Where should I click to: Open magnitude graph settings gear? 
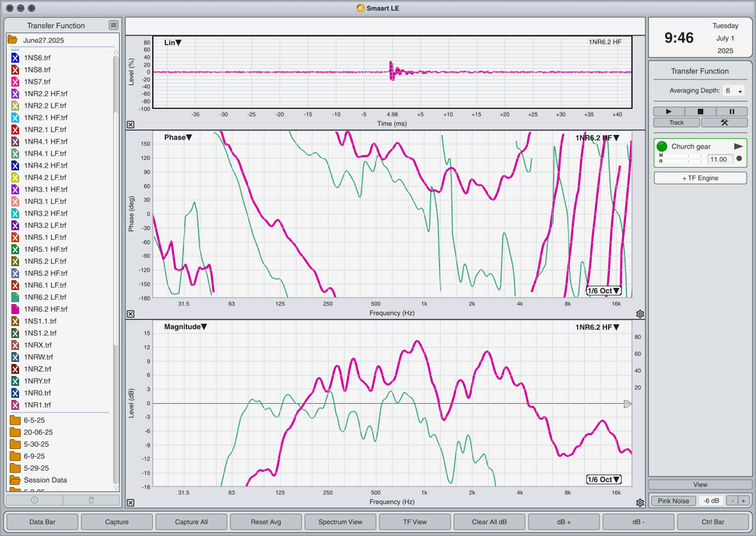pyautogui.click(x=640, y=503)
